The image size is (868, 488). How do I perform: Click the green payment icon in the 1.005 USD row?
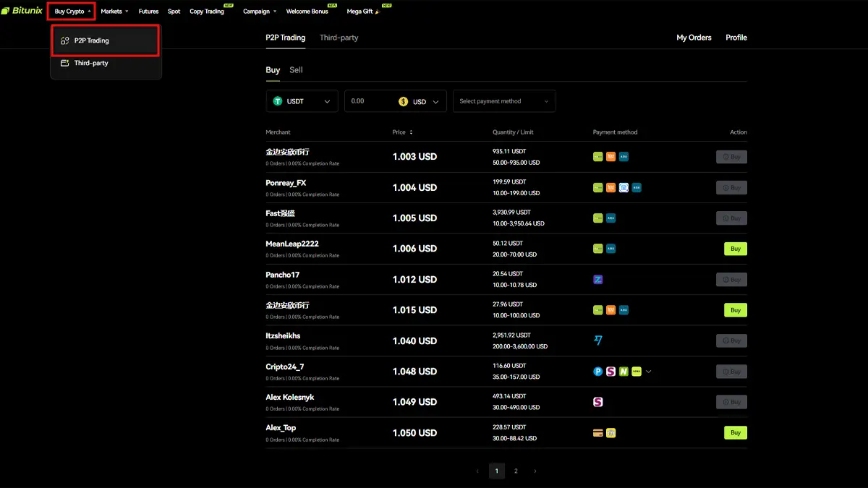click(x=597, y=218)
